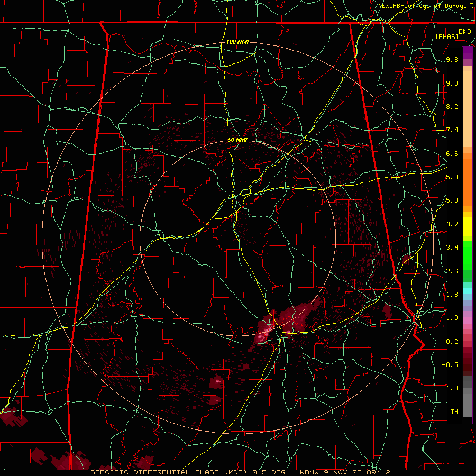Click the 1.0 scale value
476x476 pixels.
coord(452,318)
